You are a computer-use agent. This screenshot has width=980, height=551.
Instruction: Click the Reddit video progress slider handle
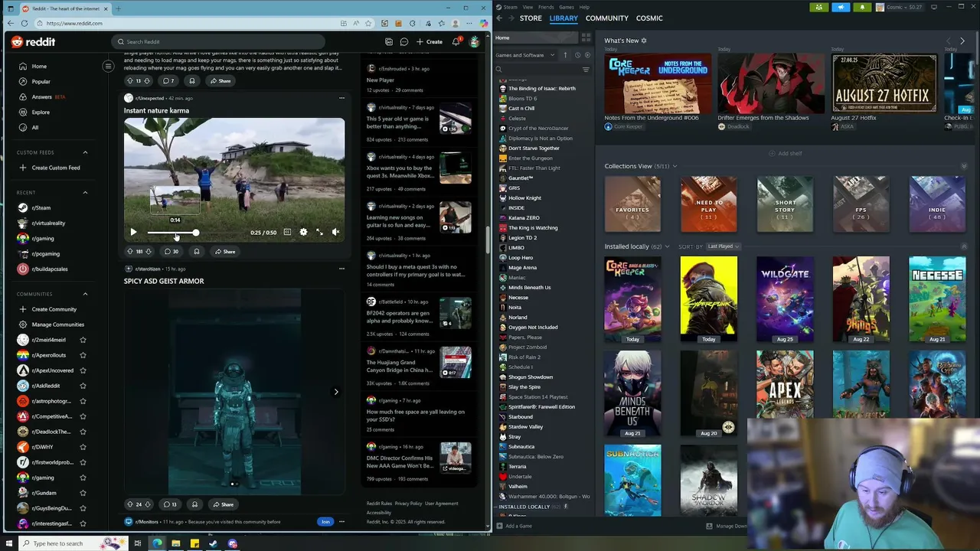point(195,232)
